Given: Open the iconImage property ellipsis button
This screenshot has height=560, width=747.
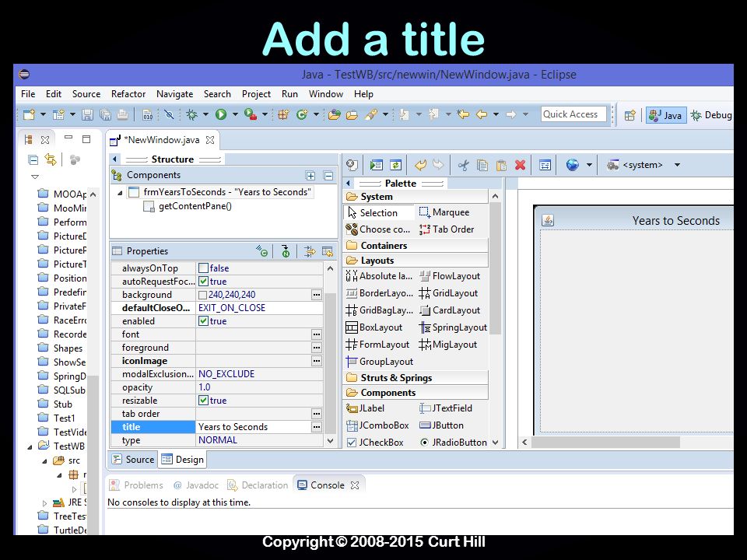Looking at the screenshot, I should pyautogui.click(x=317, y=361).
